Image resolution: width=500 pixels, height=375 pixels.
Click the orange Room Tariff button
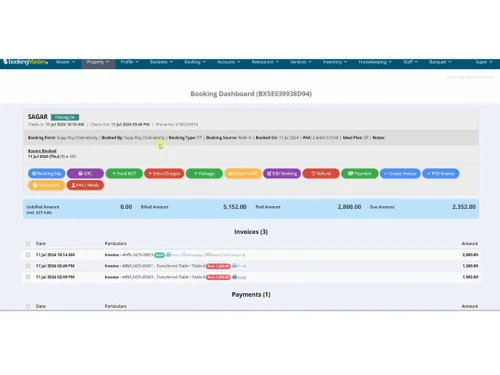tap(243, 173)
